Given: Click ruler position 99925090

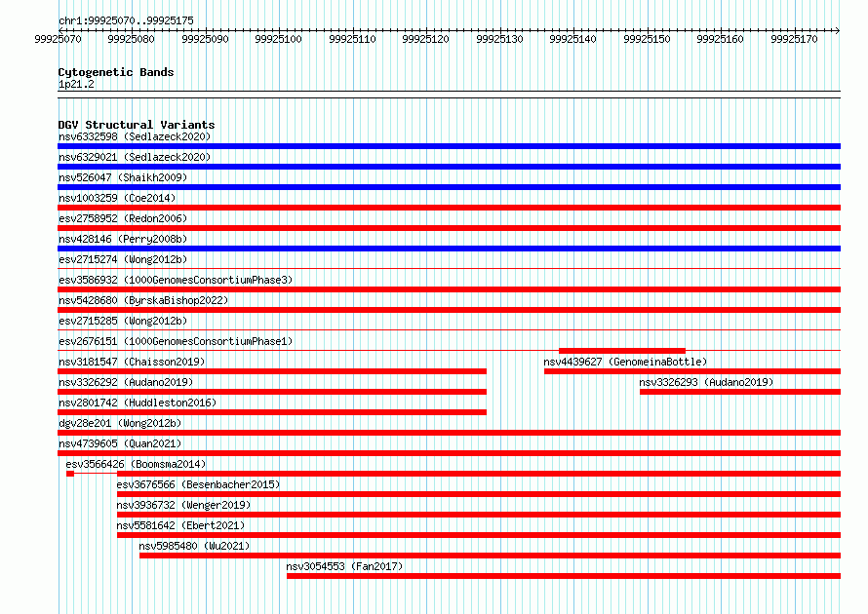Looking at the screenshot, I should click(205, 39).
